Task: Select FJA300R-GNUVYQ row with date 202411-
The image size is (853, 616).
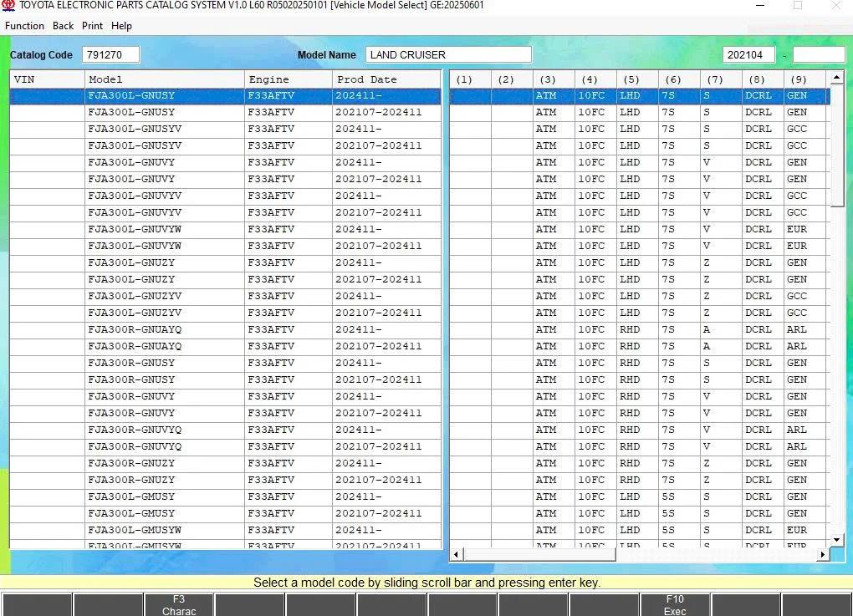Action: click(225, 430)
